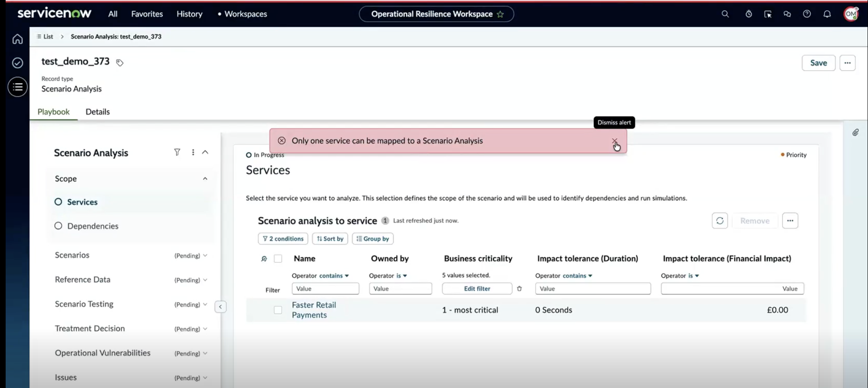The height and width of the screenshot is (388, 868).
Task: Collapse the playbook side panel
Action: click(220, 307)
